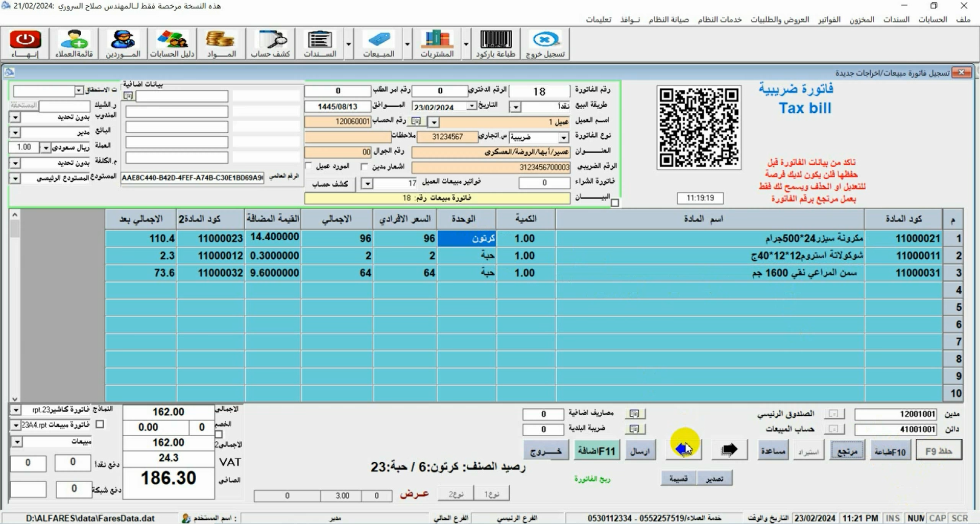
Task: Open account statement كشف حساب toolbar icon
Action: [271, 43]
